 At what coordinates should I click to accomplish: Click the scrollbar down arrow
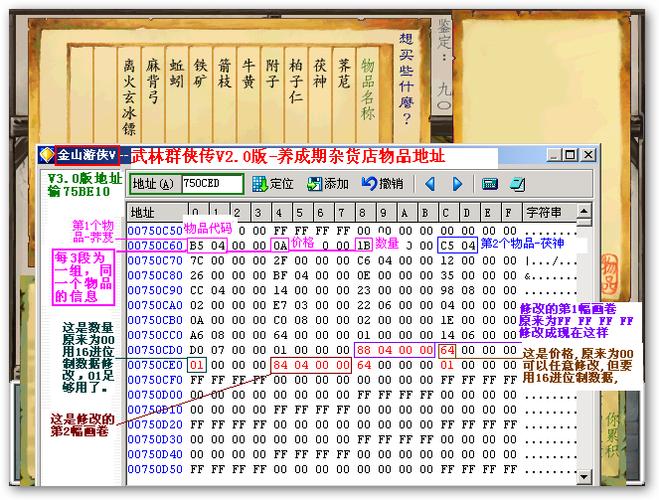(x=584, y=476)
